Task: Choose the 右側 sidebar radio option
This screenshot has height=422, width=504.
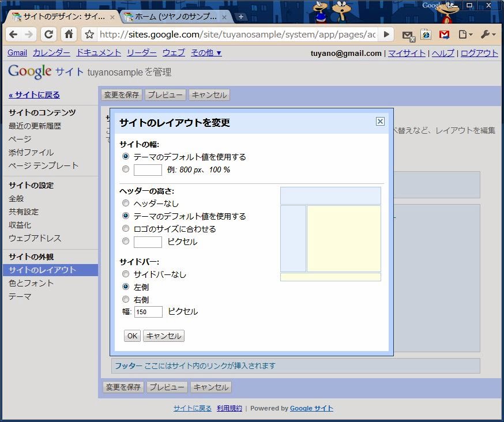Action: tap(126, 300)
